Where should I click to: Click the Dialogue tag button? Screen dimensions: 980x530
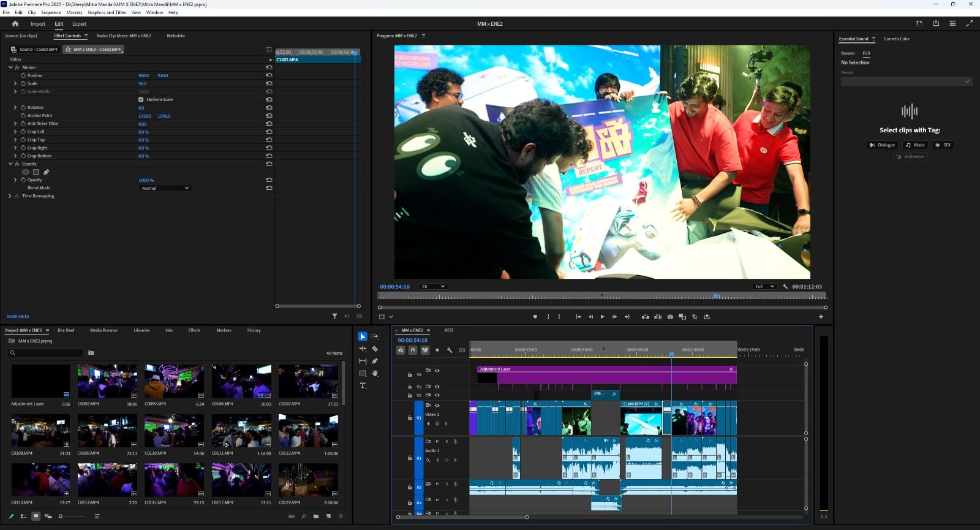click(x=883, y=145)
